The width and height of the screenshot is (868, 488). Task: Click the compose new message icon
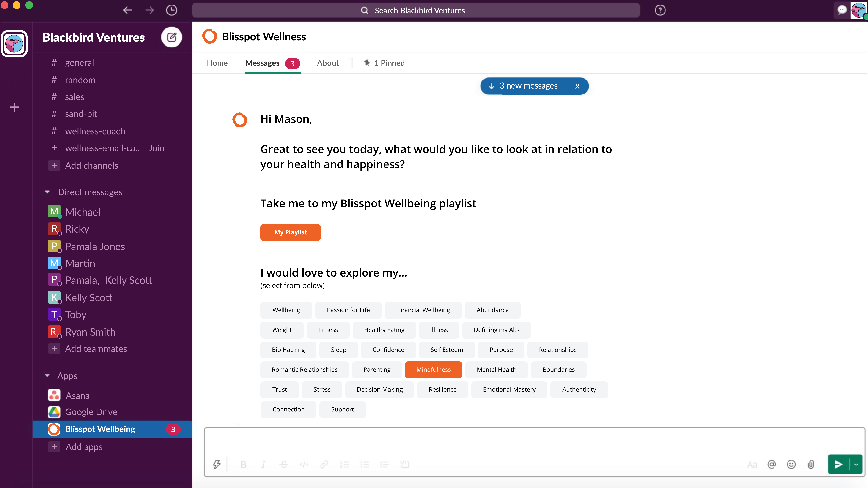[171, 37]
